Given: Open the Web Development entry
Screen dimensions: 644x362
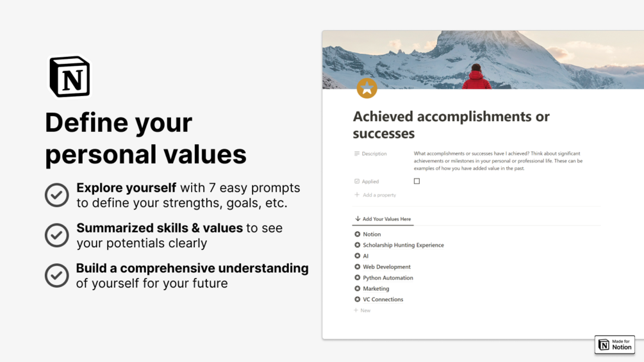Looking at the screenshot, I should (386, 267).
